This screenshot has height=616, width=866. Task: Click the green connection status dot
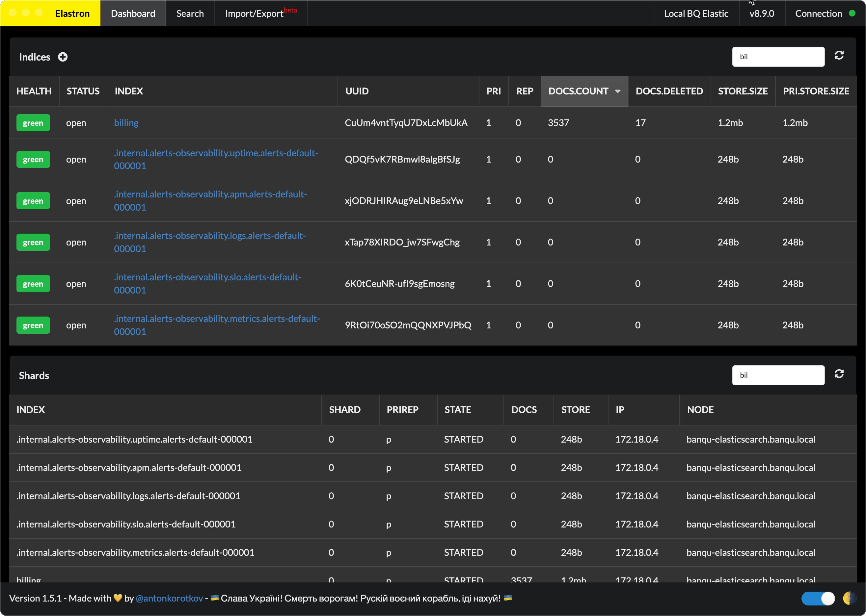[x=852, y=13]
